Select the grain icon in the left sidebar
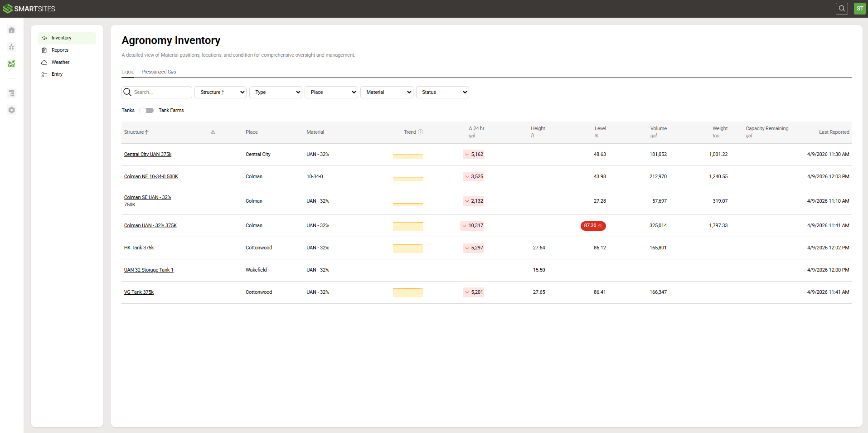 click(11, 47)
